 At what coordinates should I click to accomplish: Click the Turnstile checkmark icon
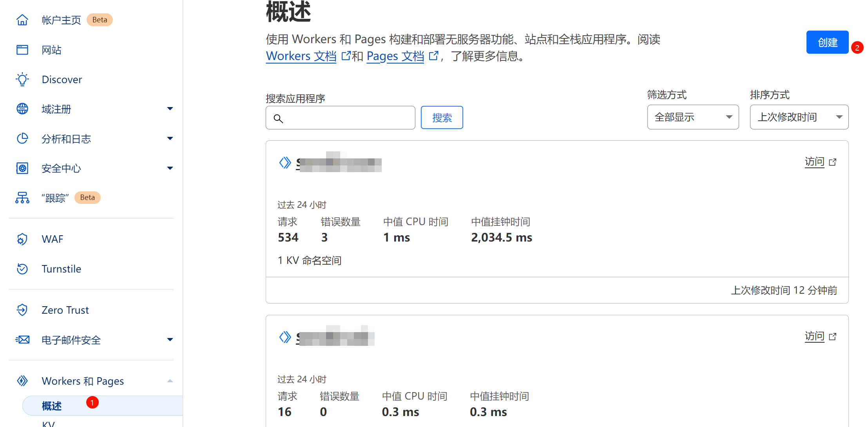[x=22, y=269]
